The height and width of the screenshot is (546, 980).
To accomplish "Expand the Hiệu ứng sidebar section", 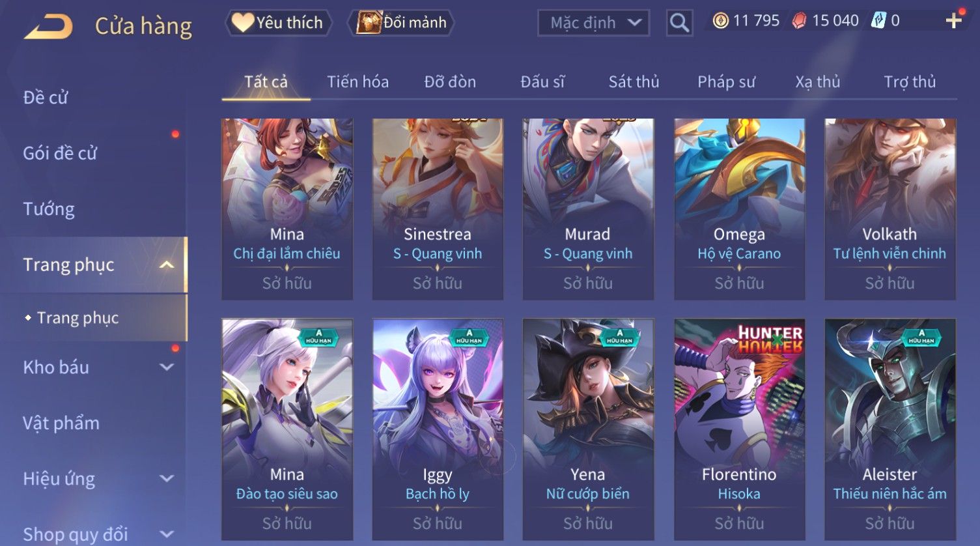I will [167, 478].
